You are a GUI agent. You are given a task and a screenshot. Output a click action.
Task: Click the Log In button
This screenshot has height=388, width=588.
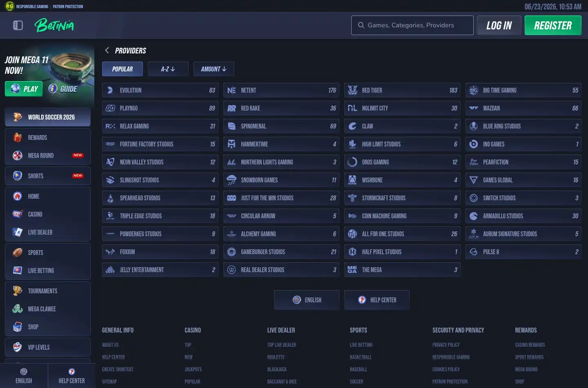[499, 25]
